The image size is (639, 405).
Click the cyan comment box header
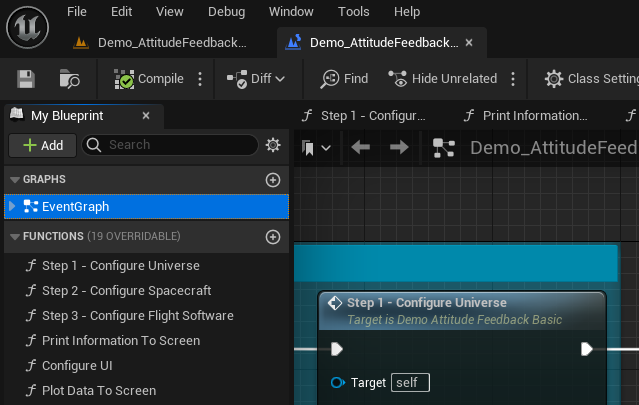pos(456,263)
